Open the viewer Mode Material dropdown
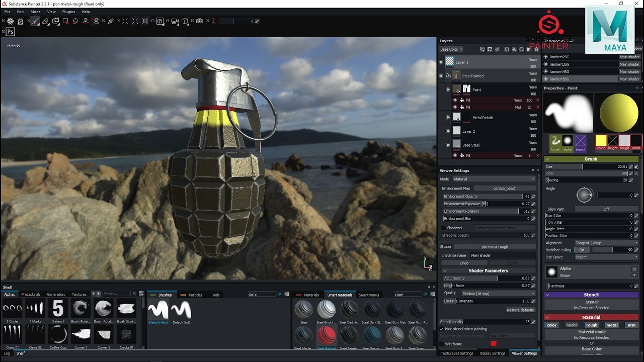 pyautogui.click(x=495, y=179)
